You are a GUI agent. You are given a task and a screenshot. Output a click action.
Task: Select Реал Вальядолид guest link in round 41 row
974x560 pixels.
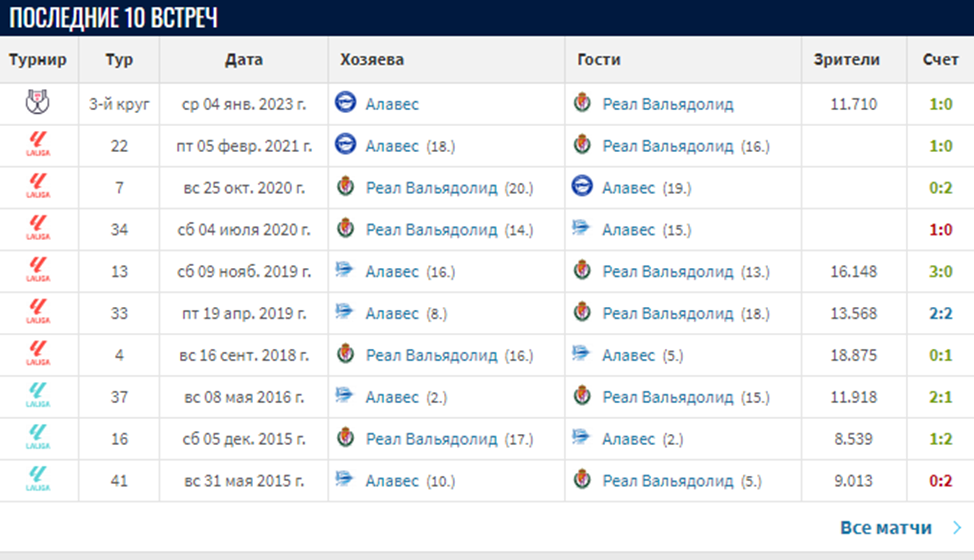tap(668, 481)
